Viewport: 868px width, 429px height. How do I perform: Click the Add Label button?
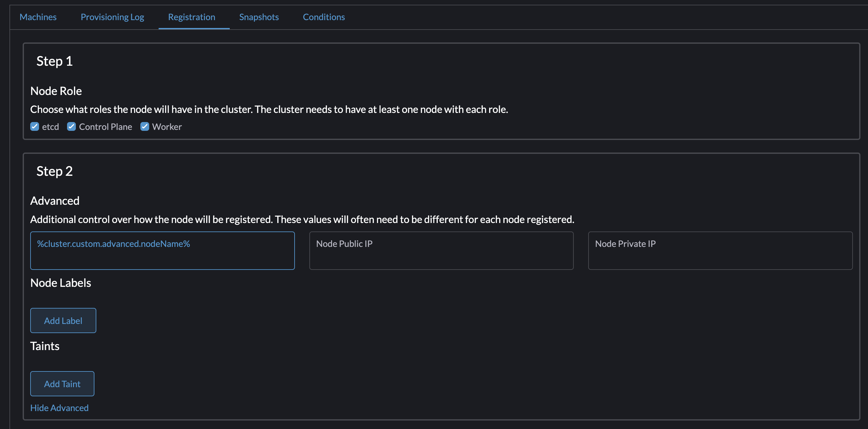point(63,320)
